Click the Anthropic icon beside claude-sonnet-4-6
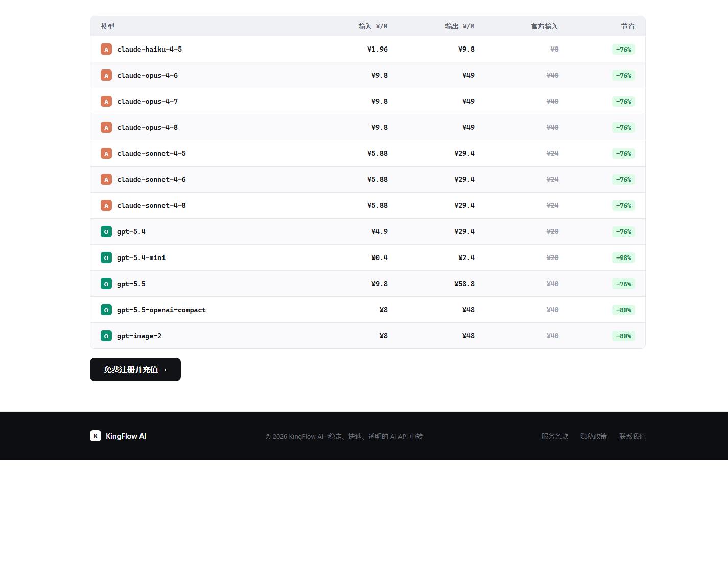Viewport: 728px width, 562px height. click(106, 179)
